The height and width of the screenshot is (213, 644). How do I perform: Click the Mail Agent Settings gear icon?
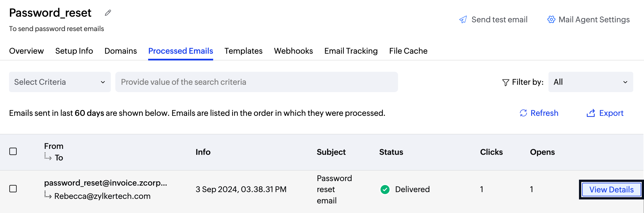click(x=551, y=19)
